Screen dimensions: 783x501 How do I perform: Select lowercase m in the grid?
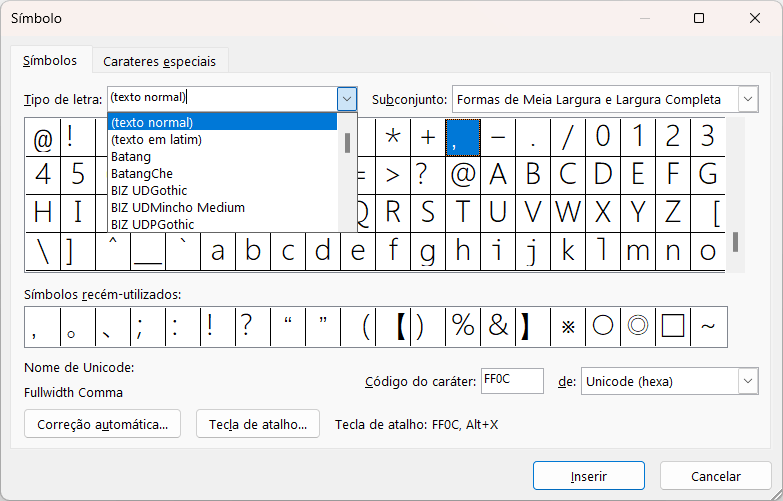638,251
